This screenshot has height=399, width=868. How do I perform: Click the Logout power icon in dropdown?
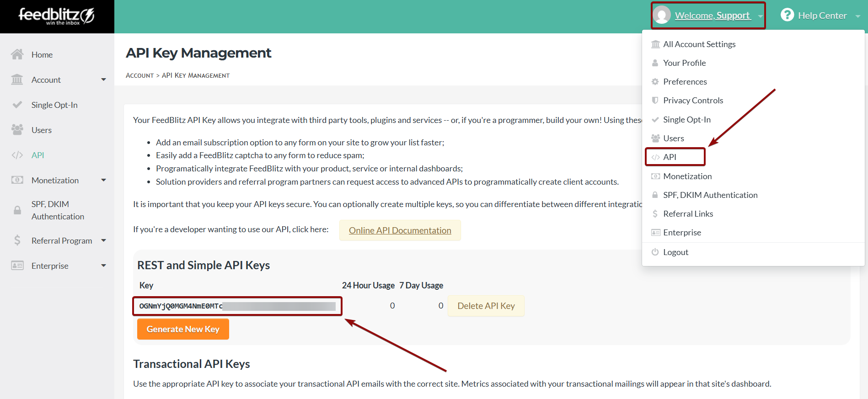coord(655,252)
